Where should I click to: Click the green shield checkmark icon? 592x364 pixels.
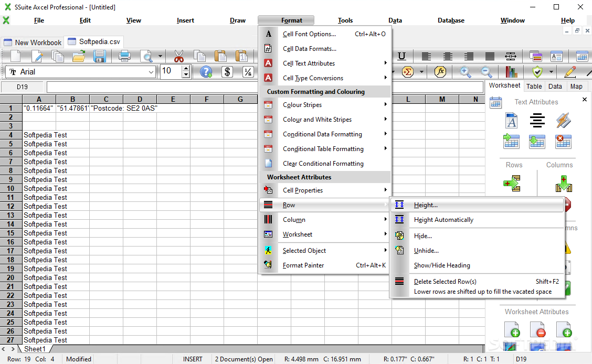[537, 72]
